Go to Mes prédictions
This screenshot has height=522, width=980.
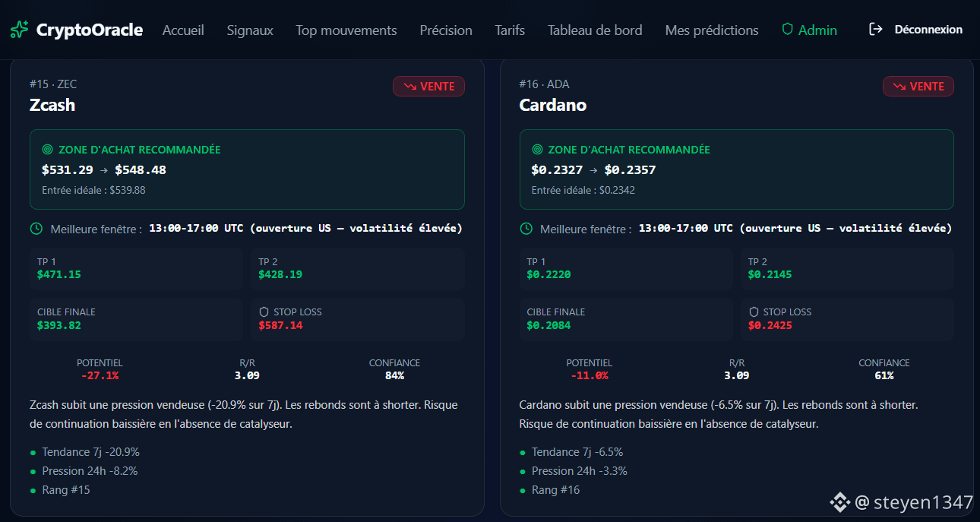click(712, 30)
